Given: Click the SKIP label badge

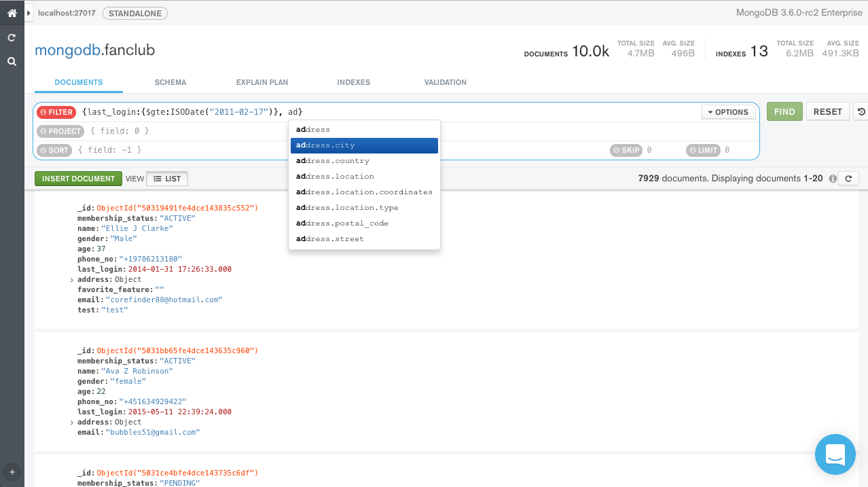Looking at the screenshot, I should click(x=626, y=150).
